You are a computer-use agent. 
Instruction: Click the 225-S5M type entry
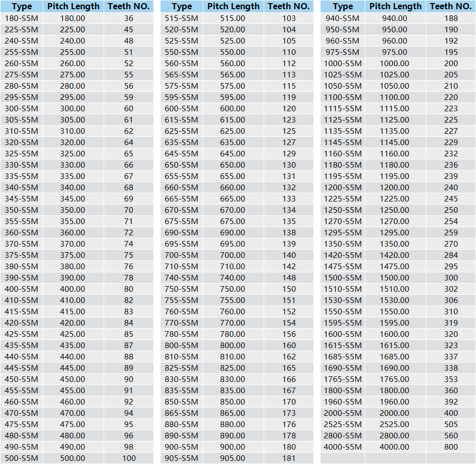(22, 30)
